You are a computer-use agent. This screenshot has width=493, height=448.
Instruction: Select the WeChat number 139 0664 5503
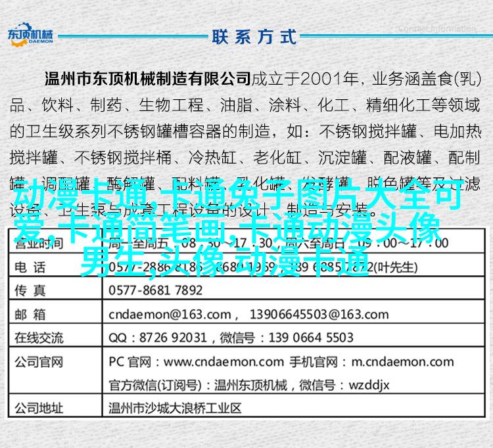(311, 338)
